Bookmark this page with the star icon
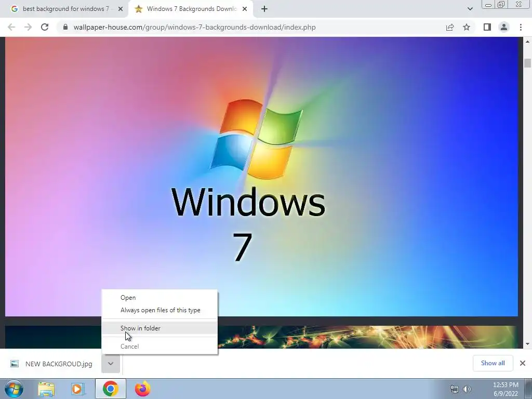The width and height of the screenshot is (532, 399). pos(467,27)
